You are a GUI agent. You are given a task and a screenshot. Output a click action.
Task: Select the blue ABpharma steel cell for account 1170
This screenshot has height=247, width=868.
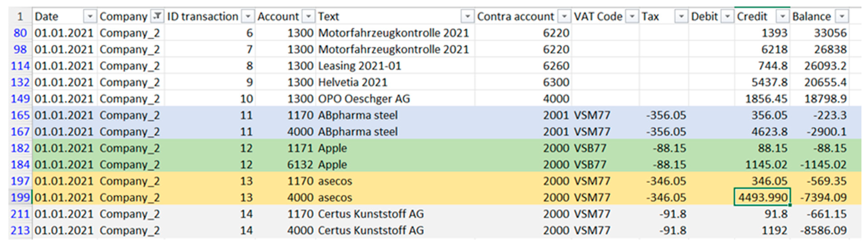click(395, 115)
